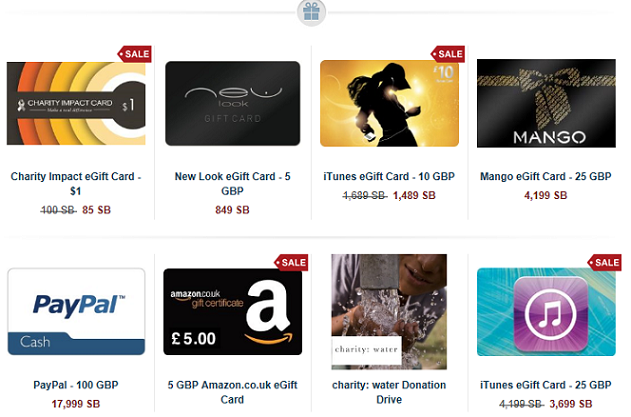Select the golden iTunes 10 GBP card image
Screen dimensions: 631x417
point(389,103)
